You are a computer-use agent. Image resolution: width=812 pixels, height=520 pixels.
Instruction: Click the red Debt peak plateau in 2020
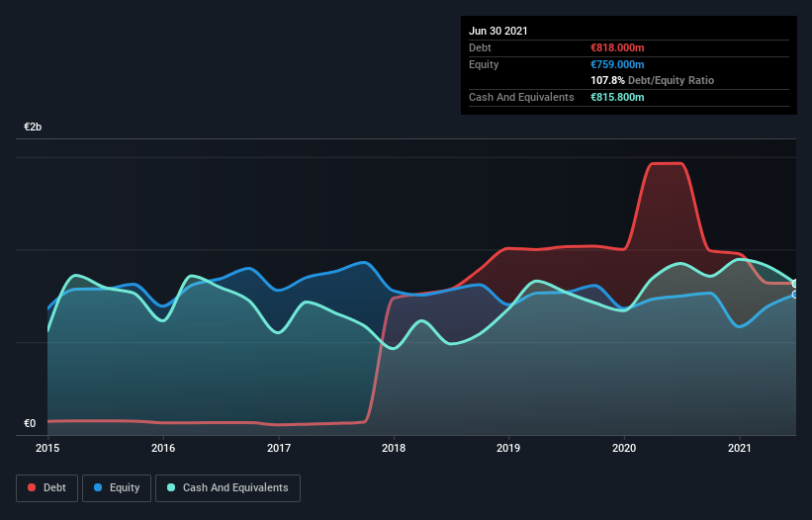(667, 163)
